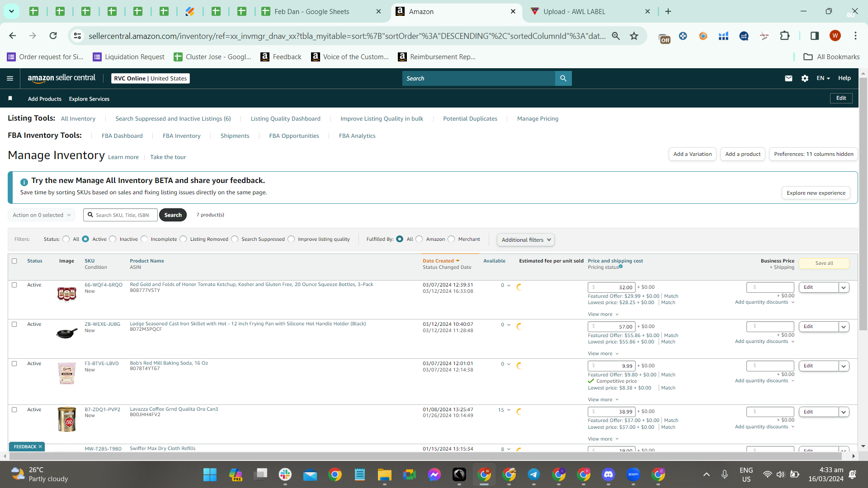Select the All status radio filter
The width and height of the screenshot is (868, 488).
pos(66,239)
